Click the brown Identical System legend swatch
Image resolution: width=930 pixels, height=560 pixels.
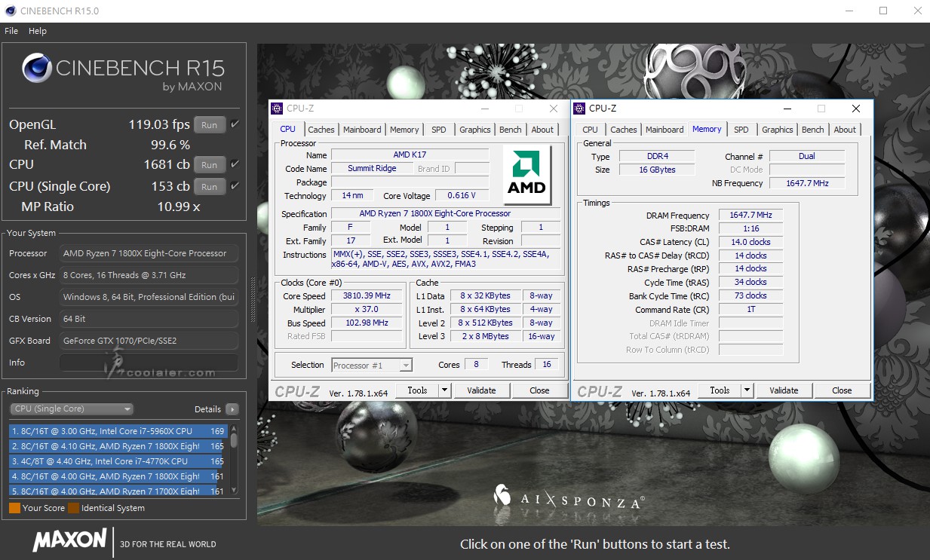coord(73,508)
